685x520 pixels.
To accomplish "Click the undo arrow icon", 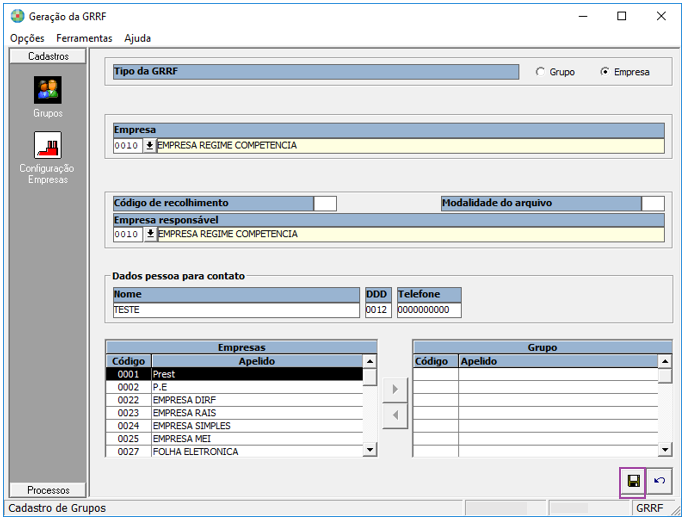I will coord(659,482).
